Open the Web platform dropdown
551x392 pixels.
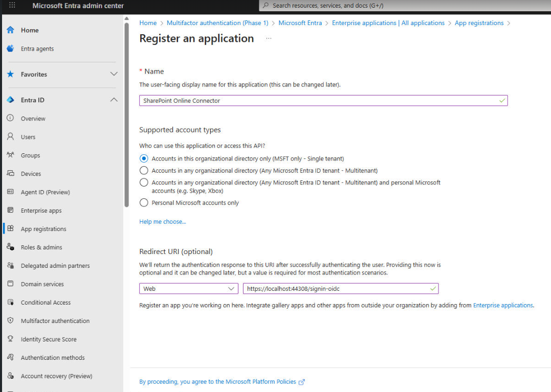(x=188, y=289)
